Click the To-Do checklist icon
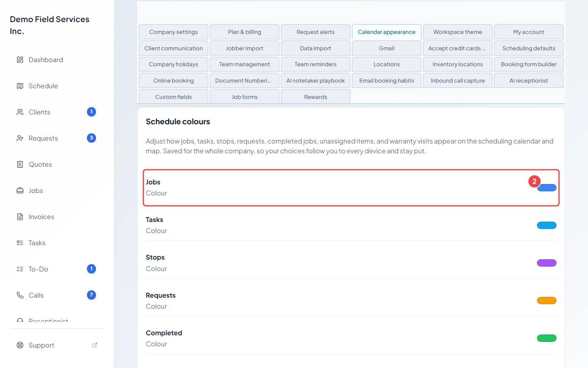 click(20, 269)
